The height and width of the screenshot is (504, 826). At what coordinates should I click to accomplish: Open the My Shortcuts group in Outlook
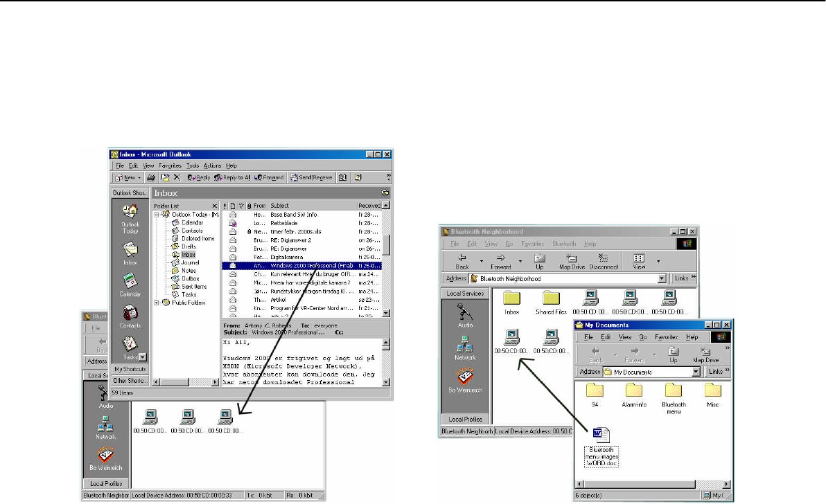(x=130, y=369)
